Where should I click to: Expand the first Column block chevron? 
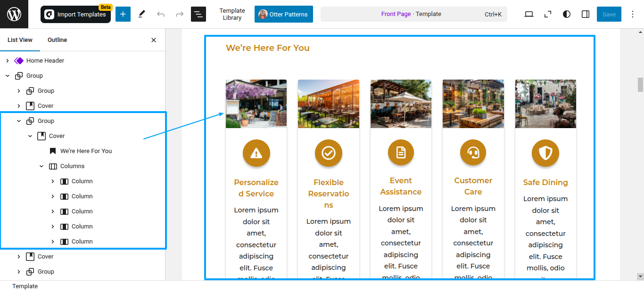[53, 181]
